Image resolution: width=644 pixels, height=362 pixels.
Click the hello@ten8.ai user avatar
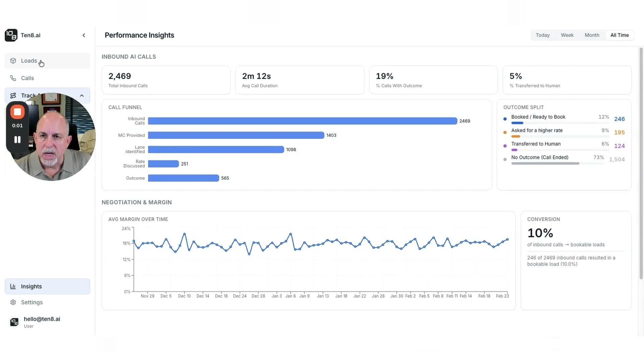pos(14,322)
